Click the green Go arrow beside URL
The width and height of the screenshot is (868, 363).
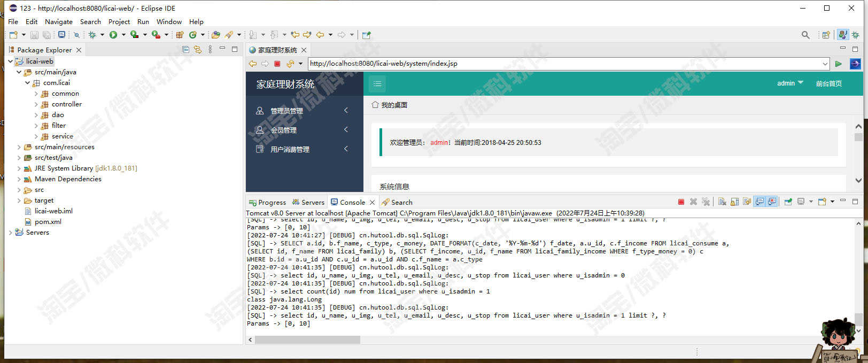[838, 64]
